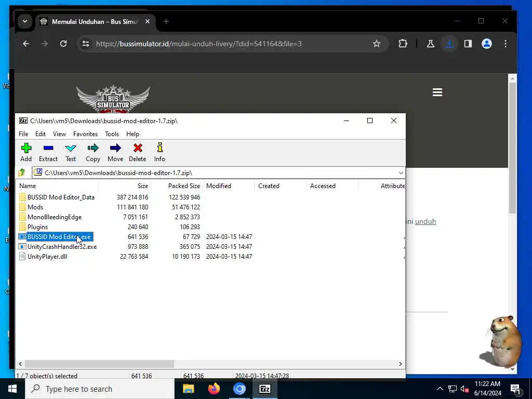Viewport: 532px width, 399px height.
Task: Show hidden system tray icons
Action: (440, 389)
